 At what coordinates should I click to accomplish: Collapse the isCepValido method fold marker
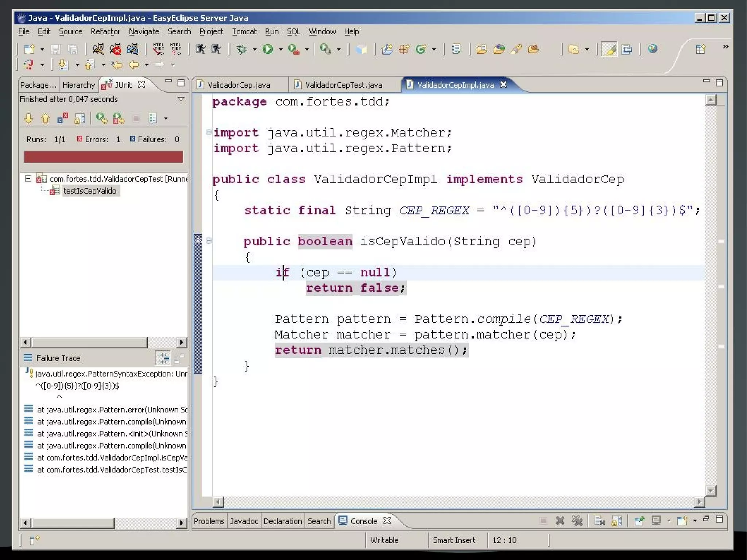pos(209,241)
